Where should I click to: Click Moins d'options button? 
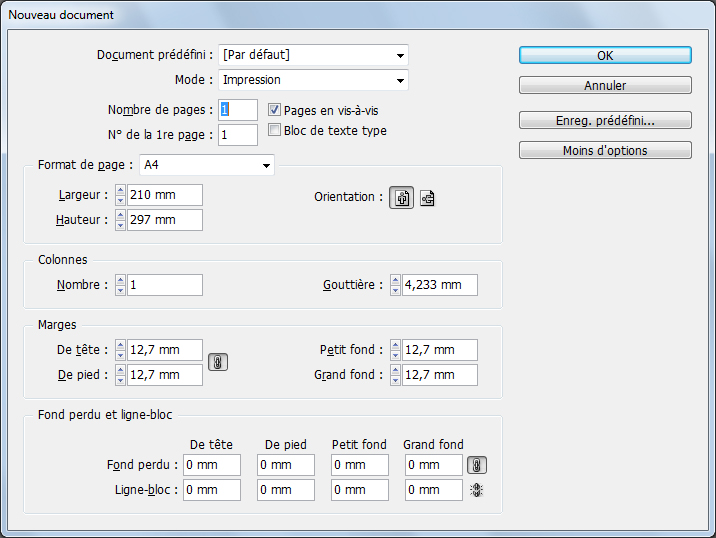[x=605, y=150]
